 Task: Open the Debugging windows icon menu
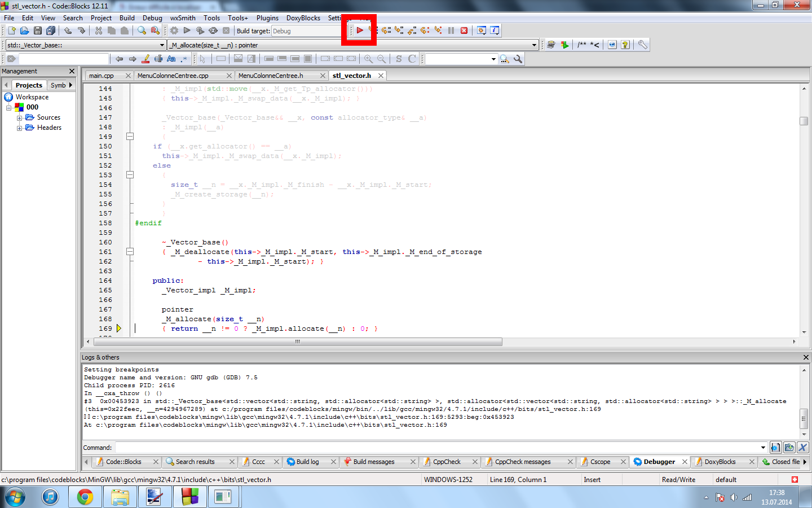point(482,30)
